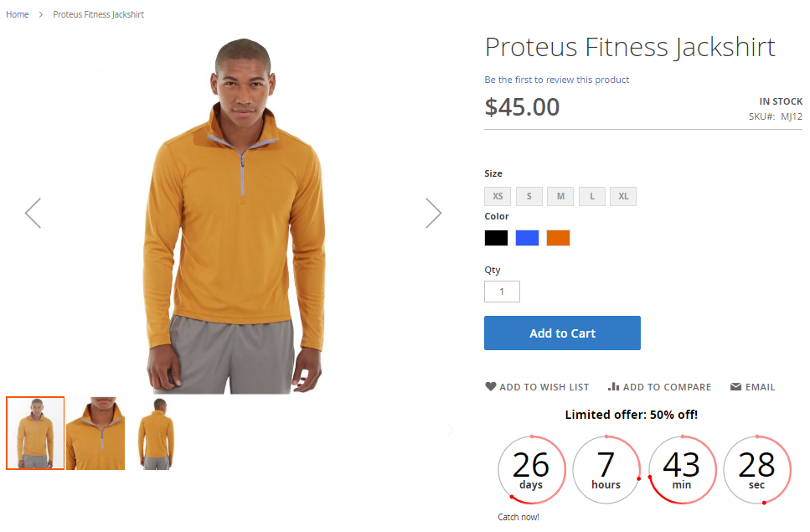Click the envelope email icon
This screenshot has width=810, height=532.
pyautogui.click(x=735, y=387)
